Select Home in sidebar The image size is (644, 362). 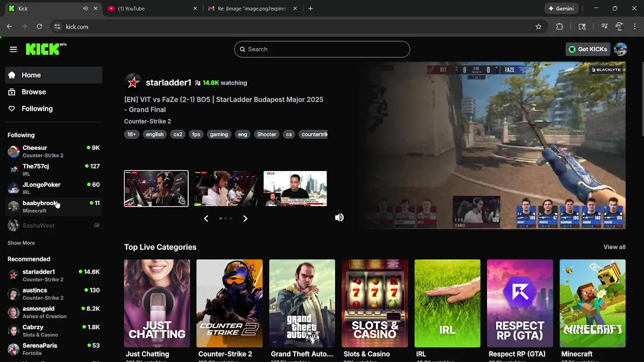54,75
